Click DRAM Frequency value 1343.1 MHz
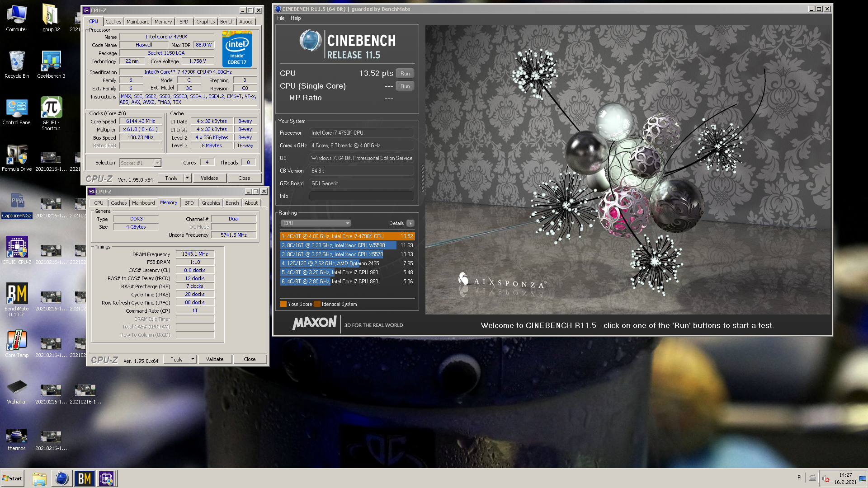This screenshot has width=868, height=488. pyautogui.click(x=195, y=254)
